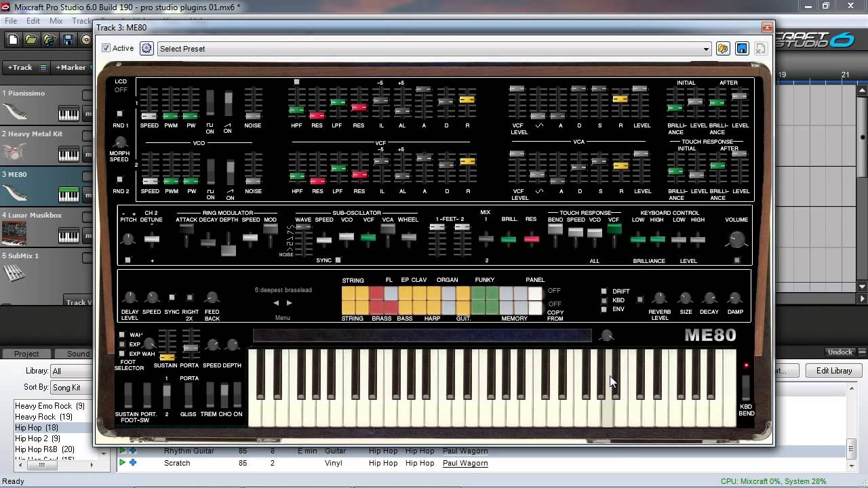Click the Morph Speed knob
This screenshot has width=868, height=488.
point(120,142)
